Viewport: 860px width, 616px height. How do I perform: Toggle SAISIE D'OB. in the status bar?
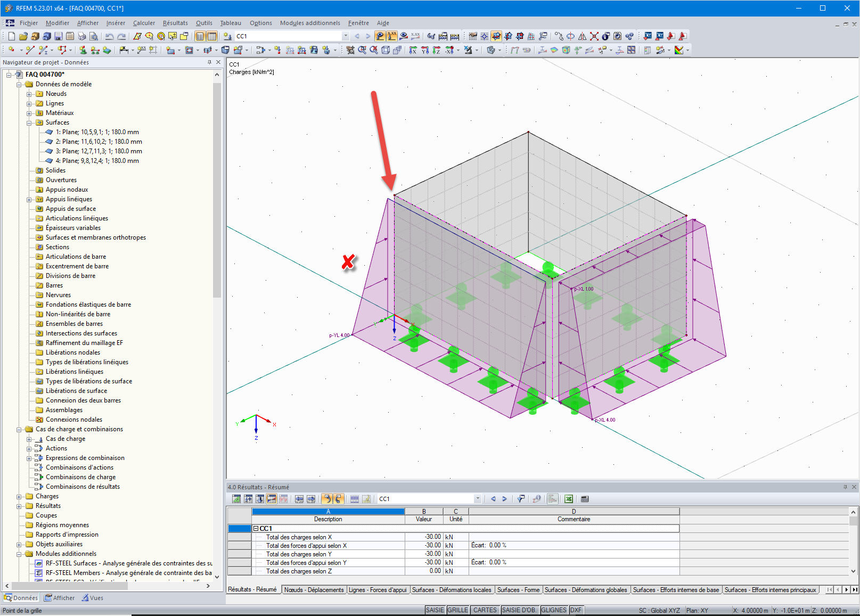tap(519, 610)
